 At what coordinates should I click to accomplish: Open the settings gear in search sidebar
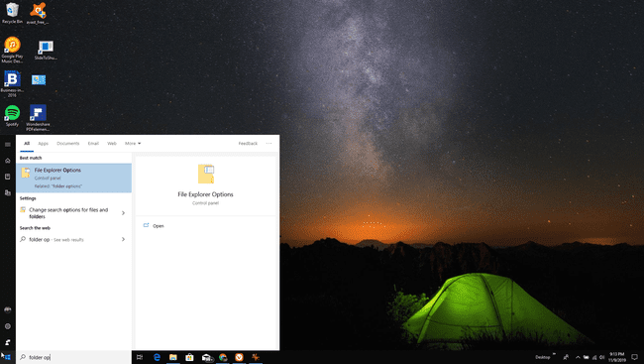pyautogui.click(x=7, y=326)
